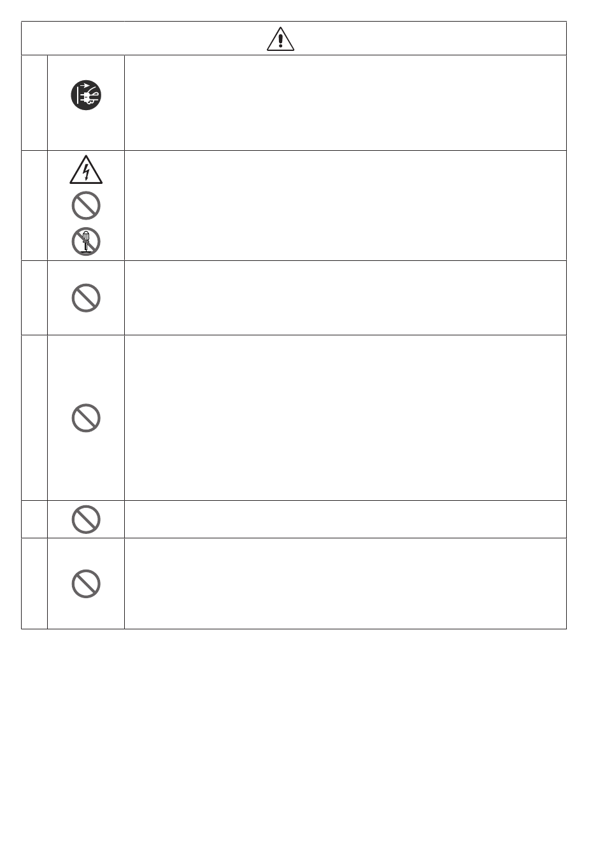Click the no-disassembly screwdriver prohibition icon
Image resolution: width=605 pixels, height=868 pixels.
pyautogui.click(x=86, y=241)
